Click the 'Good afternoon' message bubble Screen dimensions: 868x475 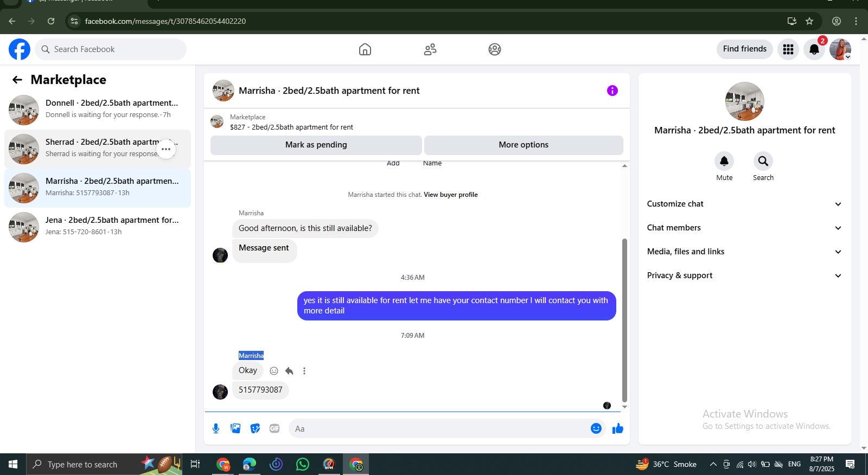click(305, 228)
